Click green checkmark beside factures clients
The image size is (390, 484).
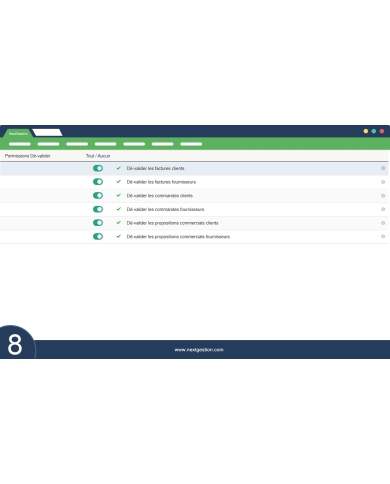119,168
